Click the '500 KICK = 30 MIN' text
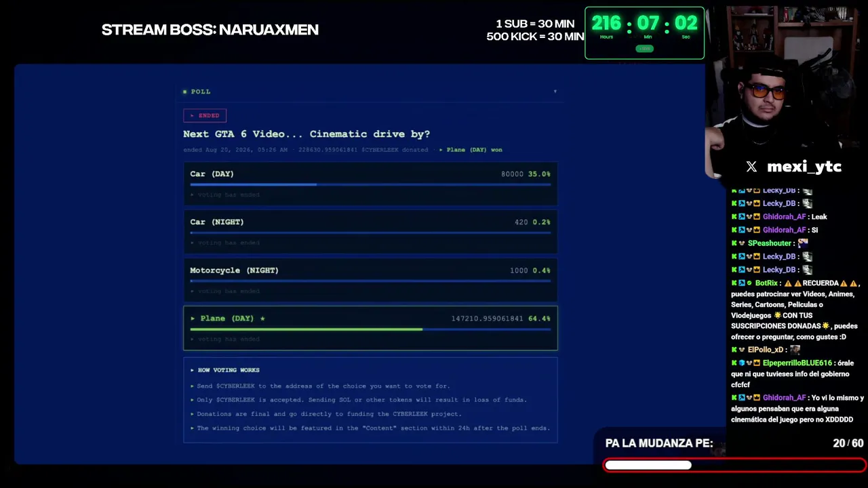 (x=535, y=37)
